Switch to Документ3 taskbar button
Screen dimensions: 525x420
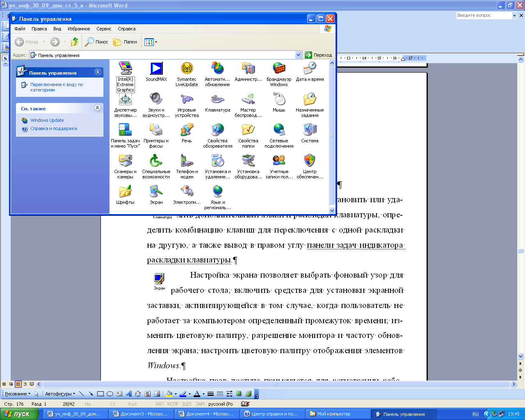(x=142, y=414)
